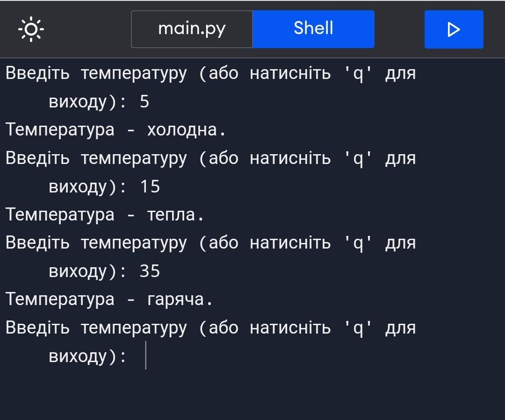Select the Shell tab
Viewport: 505px width, 420px height.
pyautogui.click(x=313, y=29)
